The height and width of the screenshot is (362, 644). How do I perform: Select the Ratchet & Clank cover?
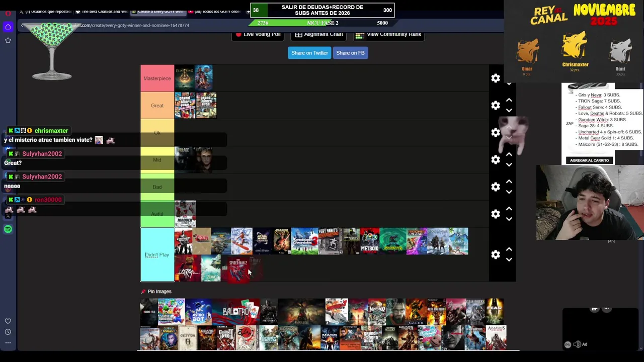(x=417, y=241)
